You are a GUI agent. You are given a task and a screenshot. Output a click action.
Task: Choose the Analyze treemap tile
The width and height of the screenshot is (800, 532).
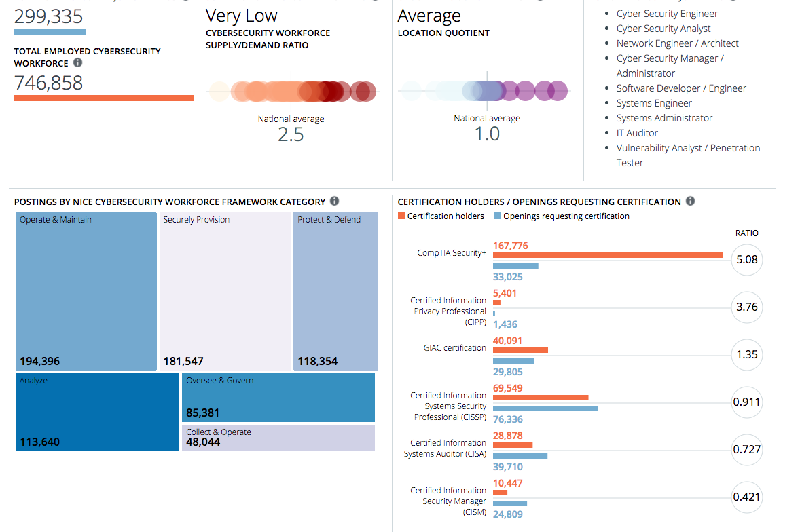click(x=97, y=412)
